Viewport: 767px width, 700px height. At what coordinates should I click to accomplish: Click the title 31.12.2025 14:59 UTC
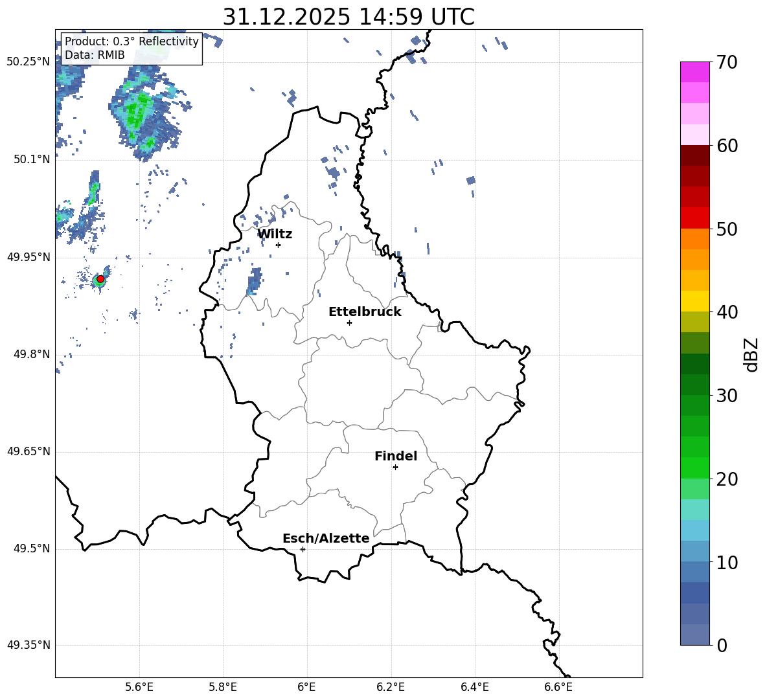[349, 17]
